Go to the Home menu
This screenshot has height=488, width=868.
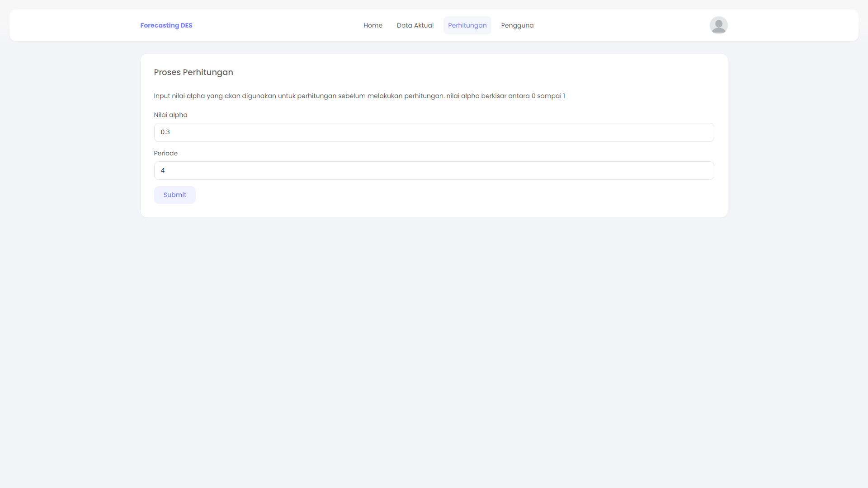point(373,25)
